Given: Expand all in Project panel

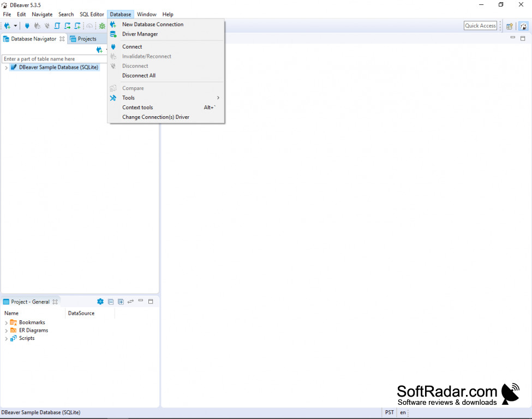Looking at the screenshot, I should (x=121, y=302).
